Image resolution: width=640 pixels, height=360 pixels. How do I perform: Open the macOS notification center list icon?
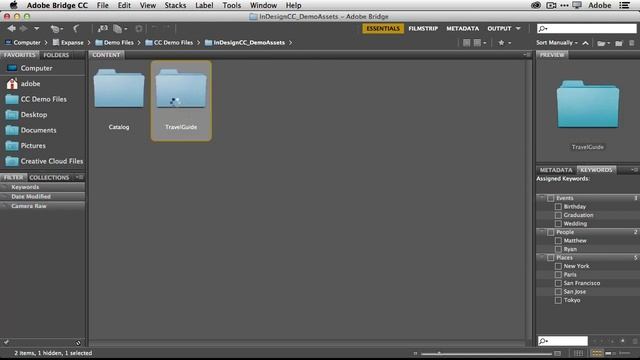click(624, 5)
